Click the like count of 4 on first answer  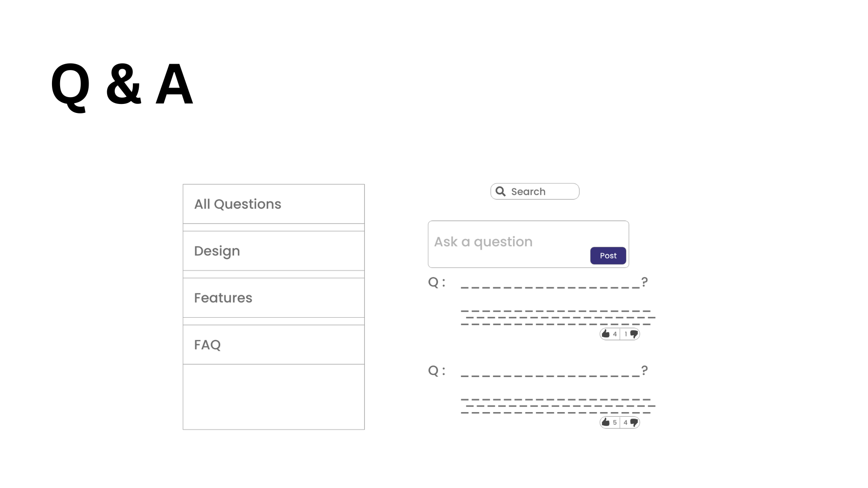point(615,334)
